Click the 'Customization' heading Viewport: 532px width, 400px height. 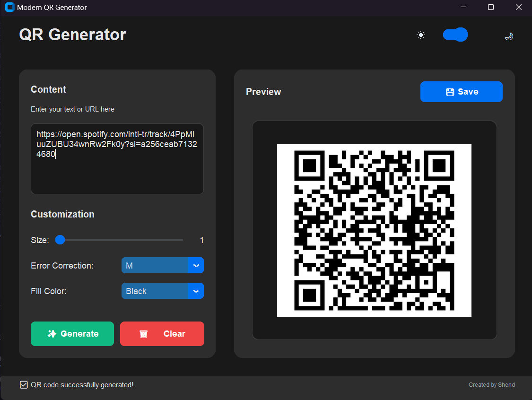62,214
